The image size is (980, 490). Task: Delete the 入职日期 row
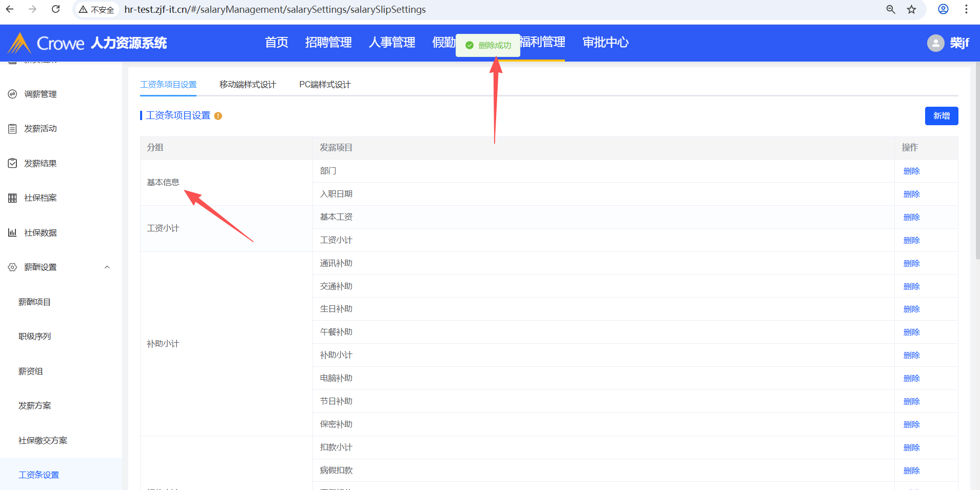click(x=912, y=194)
